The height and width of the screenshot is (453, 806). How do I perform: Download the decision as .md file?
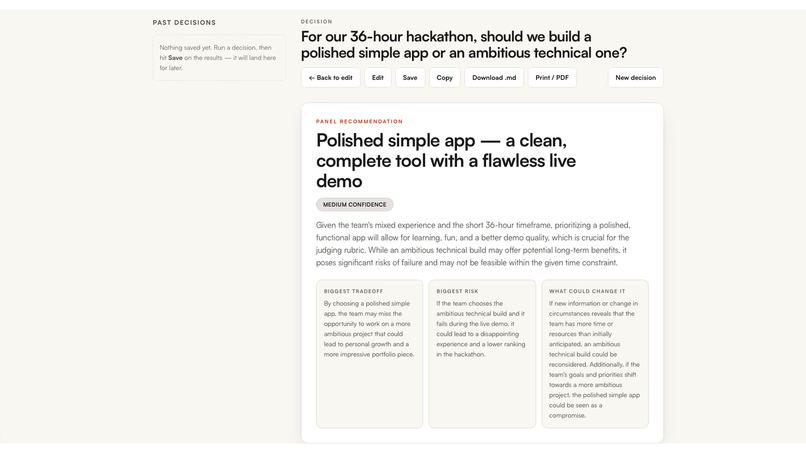point(494,78)
